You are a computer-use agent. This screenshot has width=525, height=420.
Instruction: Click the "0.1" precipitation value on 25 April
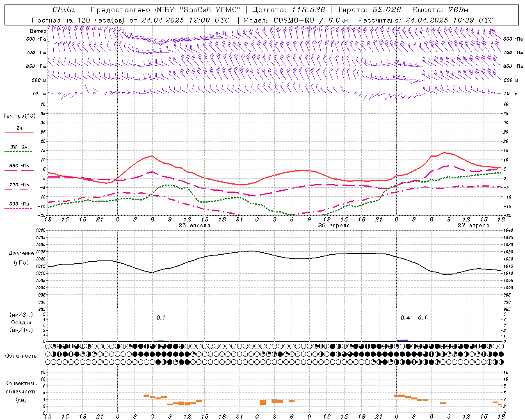(x=161, y=317)
